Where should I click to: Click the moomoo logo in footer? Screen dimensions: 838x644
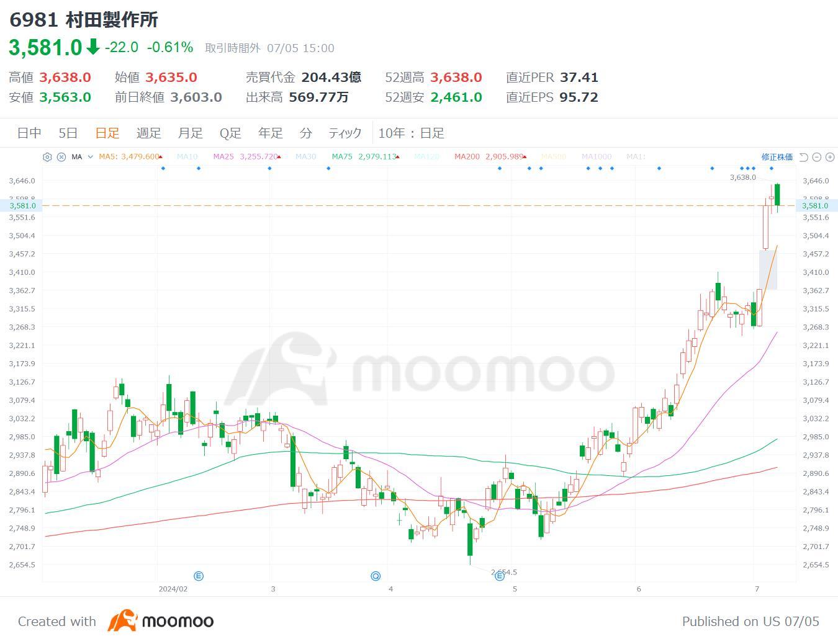161,620
